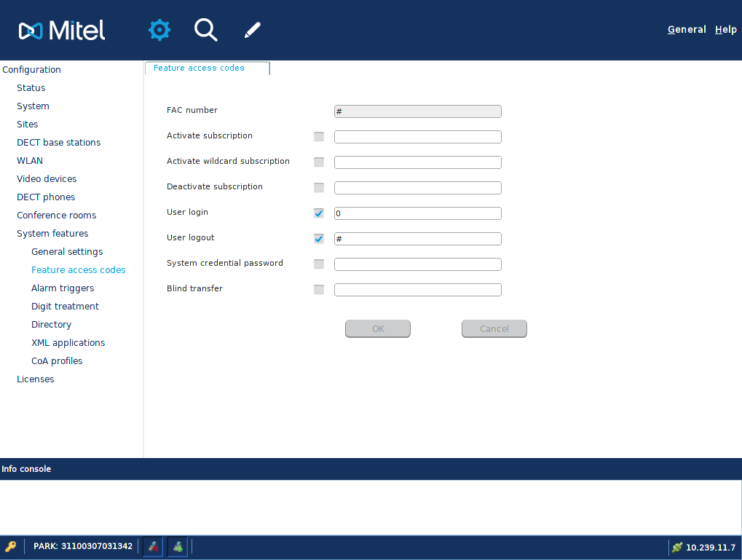The height and width of the screenshot is (560, 742).
Task: Open the Configuration root tree node
Action: (x=31, y=70)
